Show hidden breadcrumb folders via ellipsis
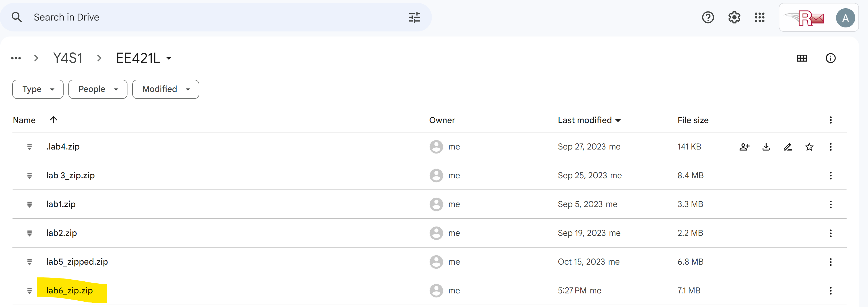This screenshot has height=307, width=868. [16, 58]
